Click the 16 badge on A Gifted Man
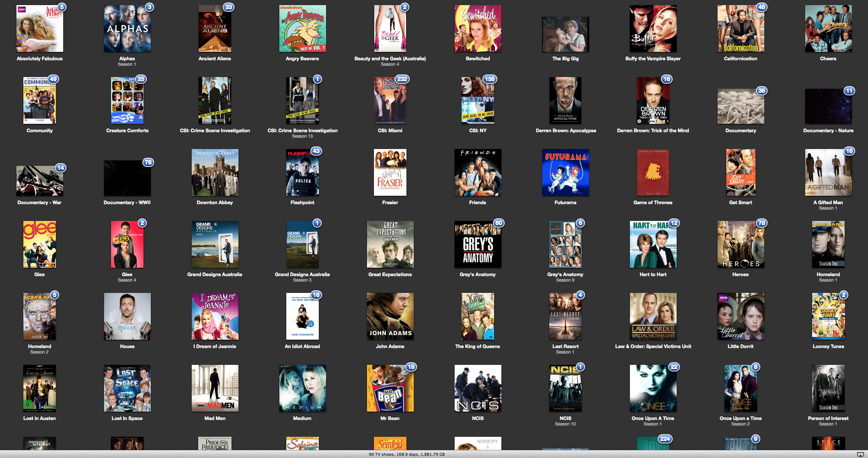 click(849, 151)
